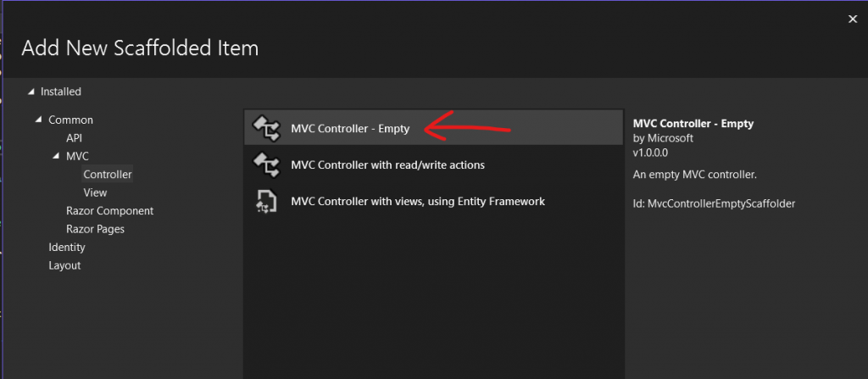
Task: Open the View category under MVC
Action: [x=95, y=192]
